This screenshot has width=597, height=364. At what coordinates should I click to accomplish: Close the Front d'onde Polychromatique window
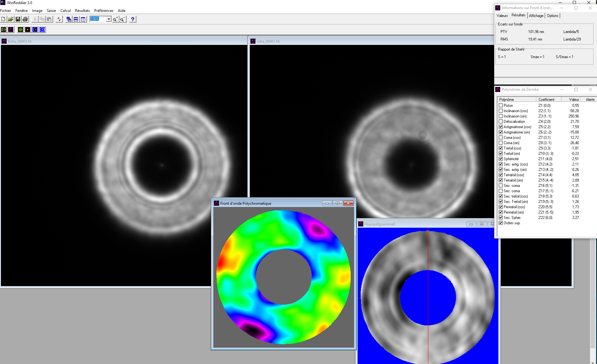tap(348, 203)
